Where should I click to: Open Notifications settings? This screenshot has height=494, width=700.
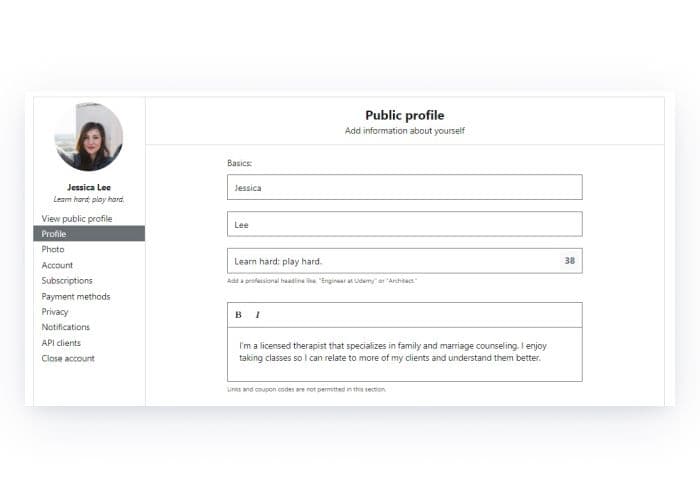tap(65, 327)
